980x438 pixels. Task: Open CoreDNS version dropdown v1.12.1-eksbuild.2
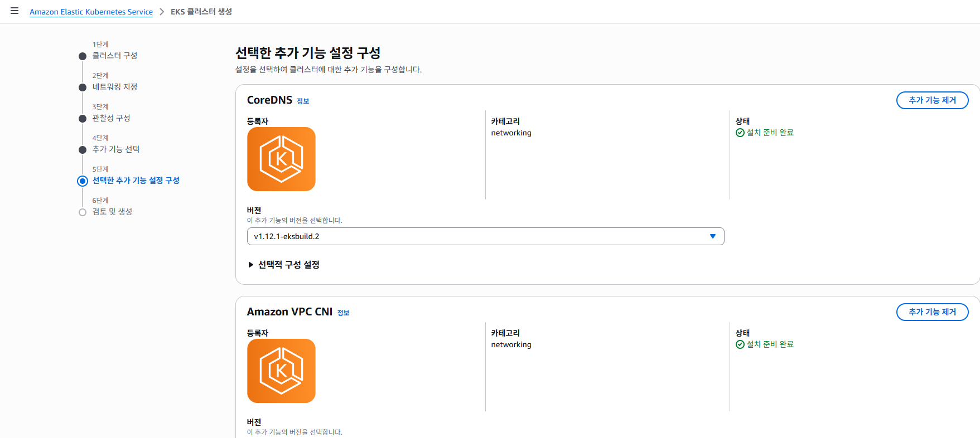pos(485,236)
